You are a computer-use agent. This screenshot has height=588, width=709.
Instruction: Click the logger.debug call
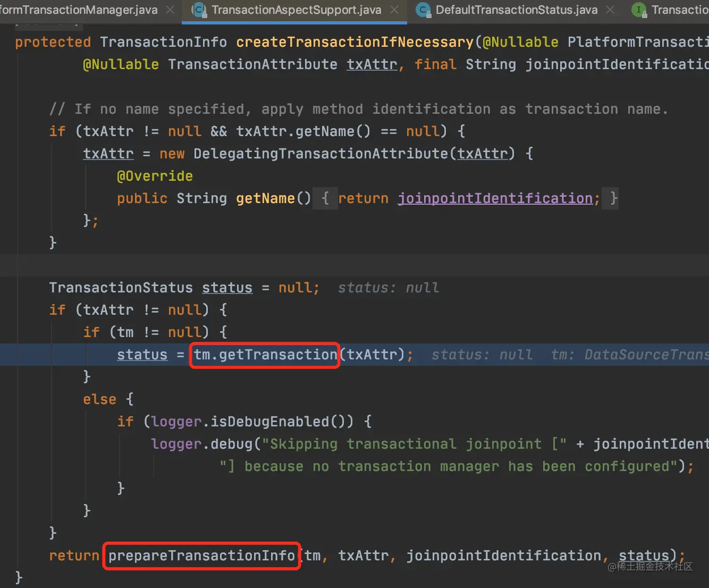tap(201, 444)
